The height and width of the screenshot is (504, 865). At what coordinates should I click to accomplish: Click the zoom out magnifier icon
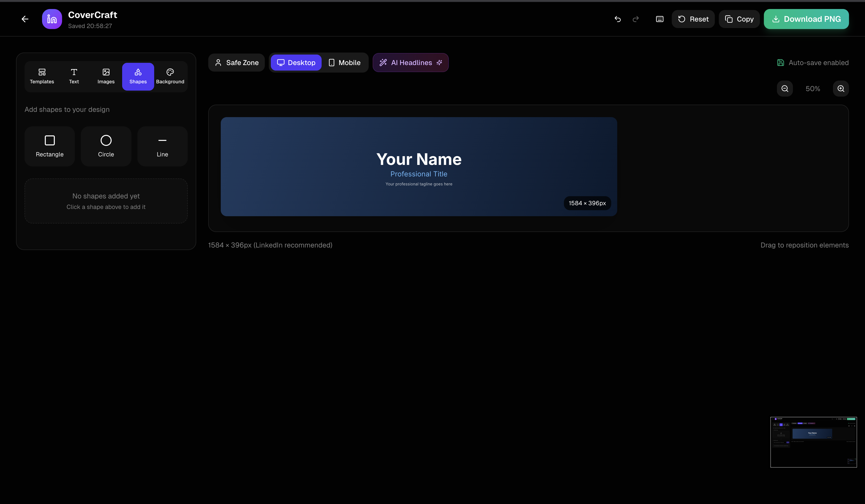[785, 89]
